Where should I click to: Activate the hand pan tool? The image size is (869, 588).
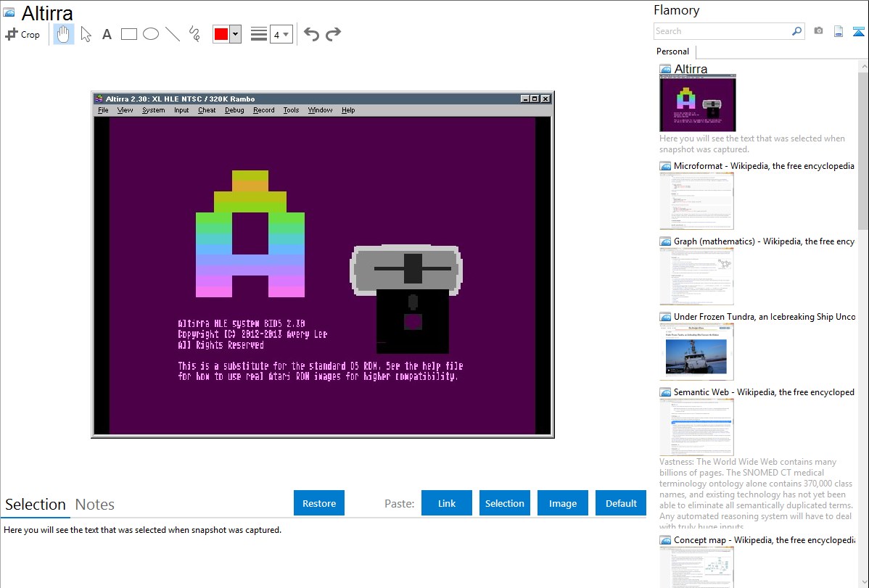coord(64,34)
